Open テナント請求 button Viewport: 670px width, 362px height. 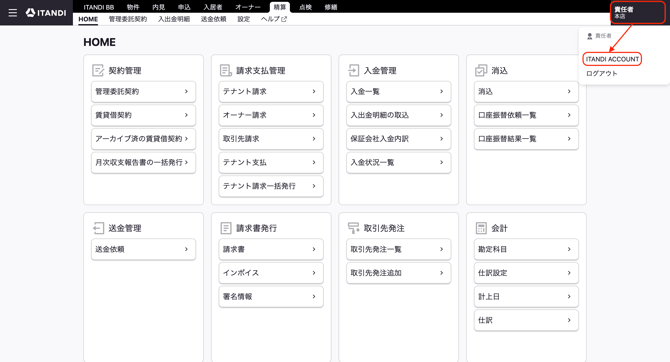coord(271,91)
